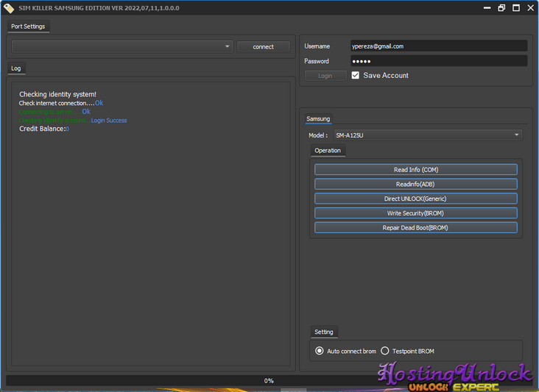Click the restore down window icon
Screen dimensions: 539x392
(x=501, y=8)
